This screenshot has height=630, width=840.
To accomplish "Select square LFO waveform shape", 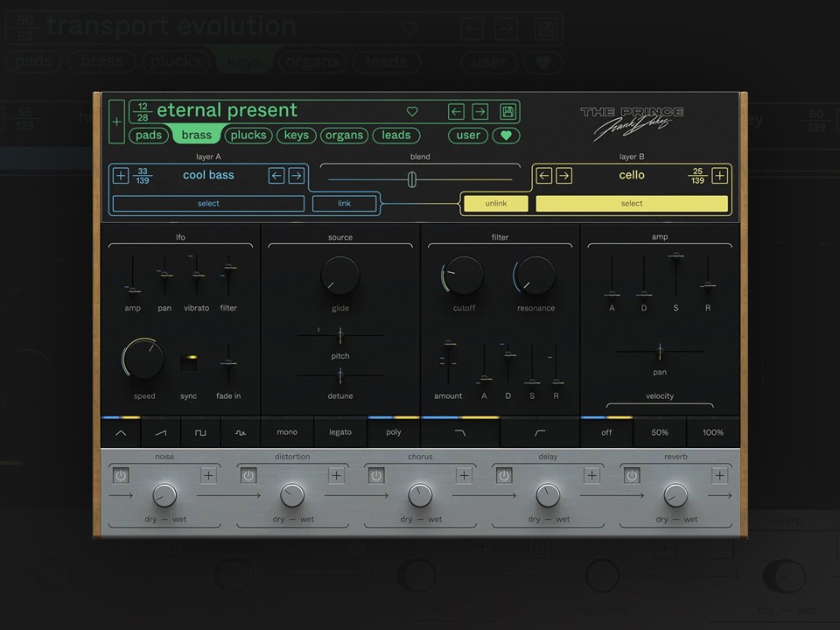I will [x=200, y=432].
